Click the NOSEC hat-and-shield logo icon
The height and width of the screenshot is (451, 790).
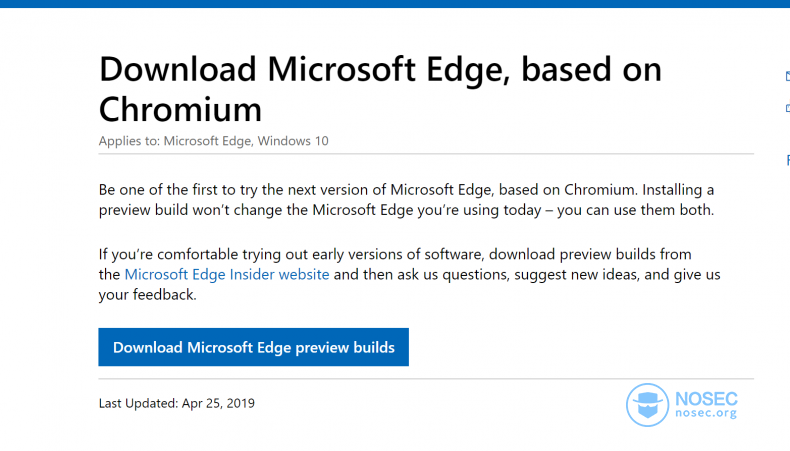(x=647, y=404)
